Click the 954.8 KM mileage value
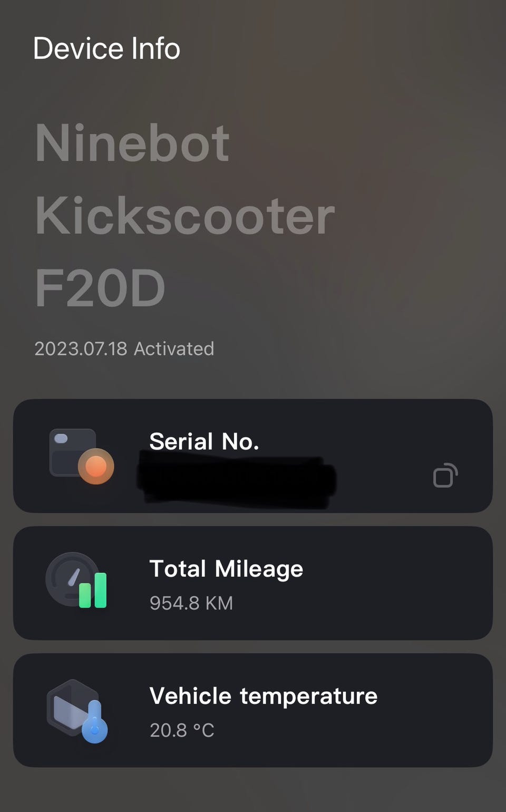The image size is (506, 812). coord(191,603)
